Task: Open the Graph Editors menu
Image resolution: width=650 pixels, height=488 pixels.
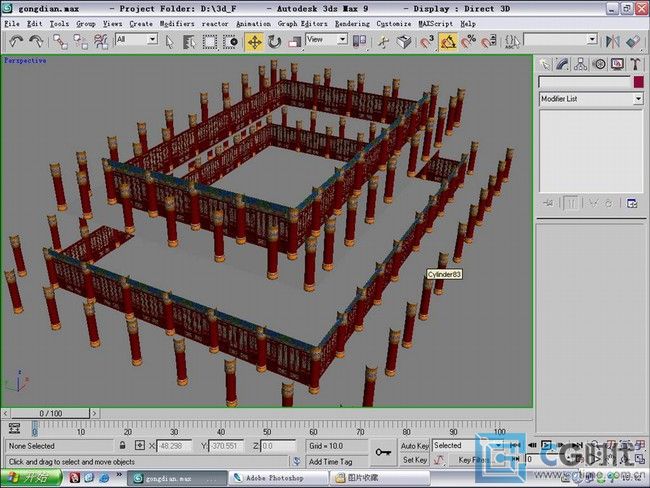Action: 303,24
